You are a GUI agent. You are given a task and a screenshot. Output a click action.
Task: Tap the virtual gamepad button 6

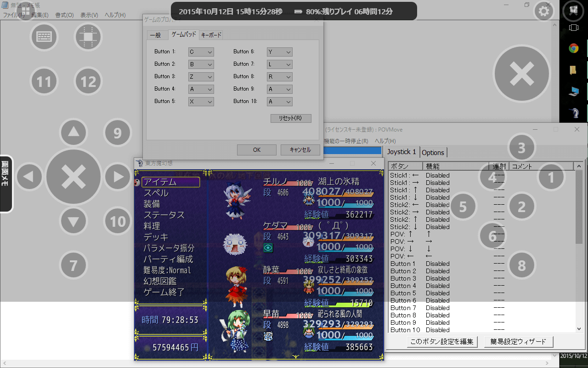[492, 236]
